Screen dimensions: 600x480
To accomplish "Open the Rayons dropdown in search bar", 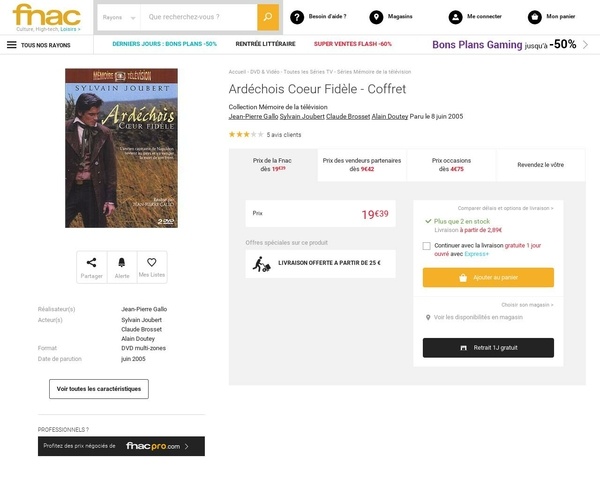I will coord(118,17).
